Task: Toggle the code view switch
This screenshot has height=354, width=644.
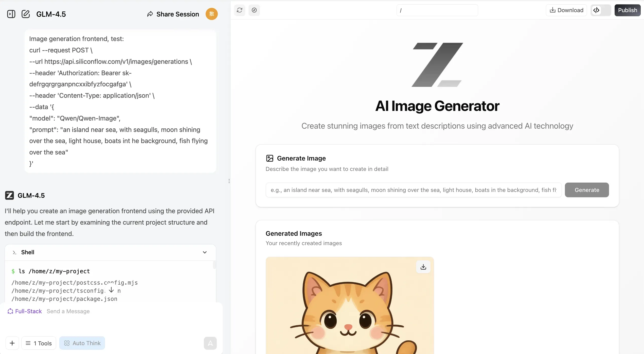Action: pyautogui.click(x=601, y=10)
